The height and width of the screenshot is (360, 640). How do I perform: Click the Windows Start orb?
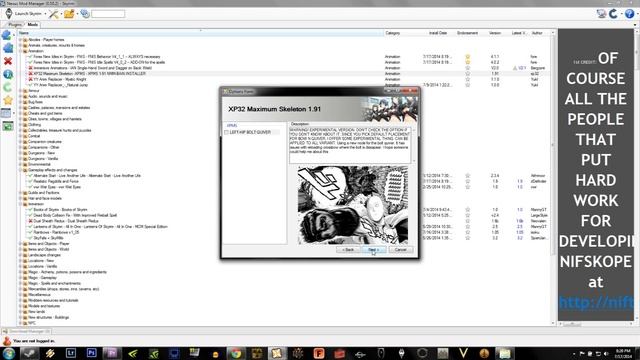click(9, 353)
